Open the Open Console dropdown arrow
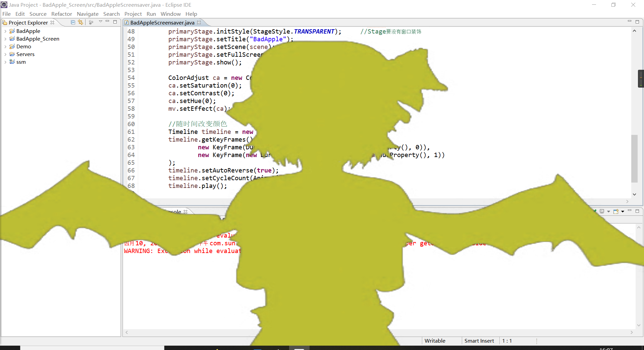This screenshot has height=350, width=644. point(623,211)
